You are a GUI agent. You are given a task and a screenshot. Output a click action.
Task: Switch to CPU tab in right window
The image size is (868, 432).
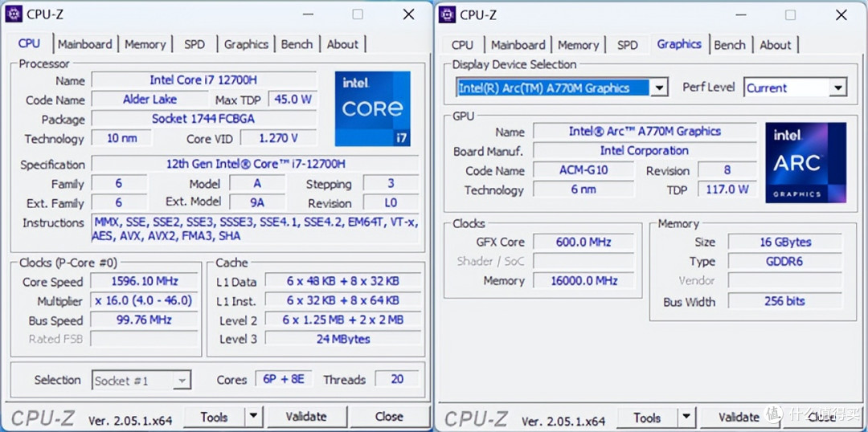462,45
